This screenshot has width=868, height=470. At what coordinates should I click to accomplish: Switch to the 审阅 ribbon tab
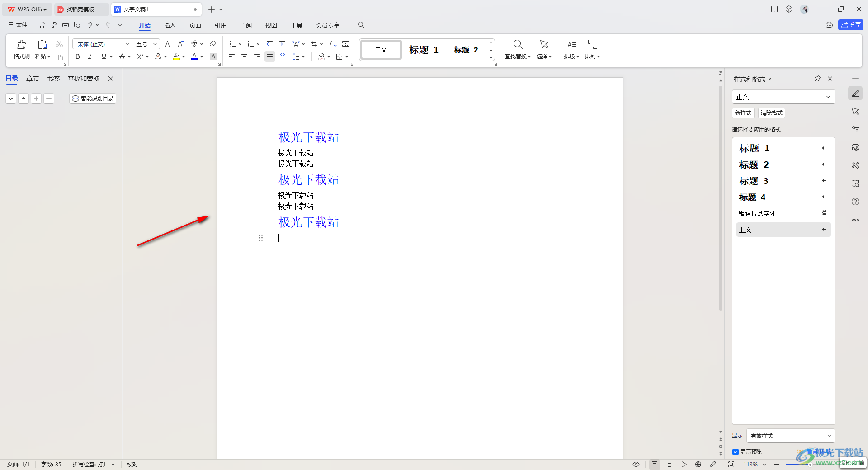[246, 25]
